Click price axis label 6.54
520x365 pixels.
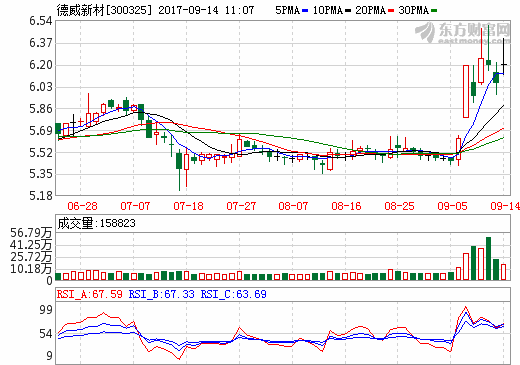41,21
